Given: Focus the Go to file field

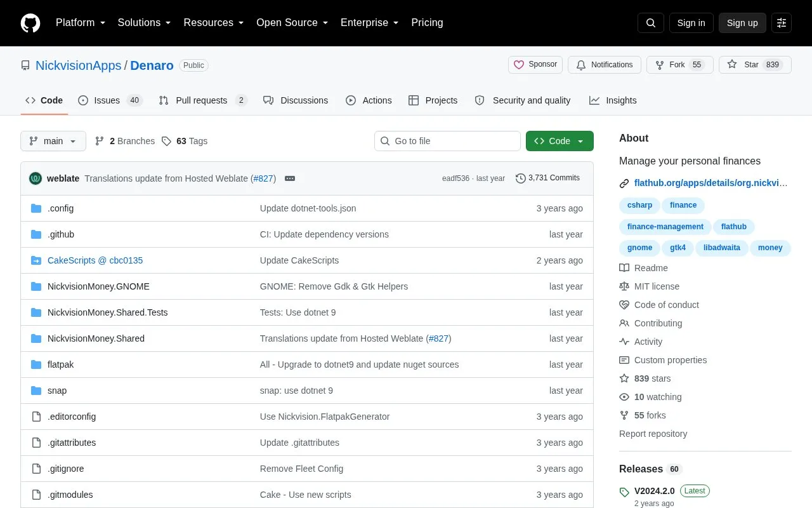Looking at the screenshot, I should [447, 141].
